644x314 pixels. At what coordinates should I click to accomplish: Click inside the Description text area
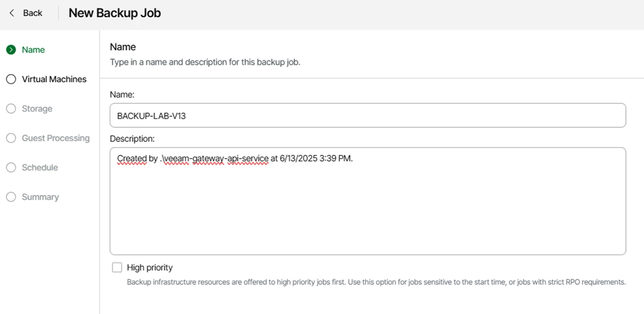click(x=367, y=201)
